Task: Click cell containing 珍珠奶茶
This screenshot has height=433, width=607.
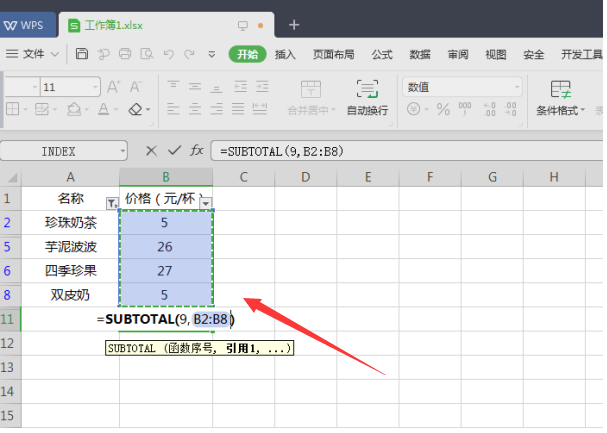Action: (70, 223)
